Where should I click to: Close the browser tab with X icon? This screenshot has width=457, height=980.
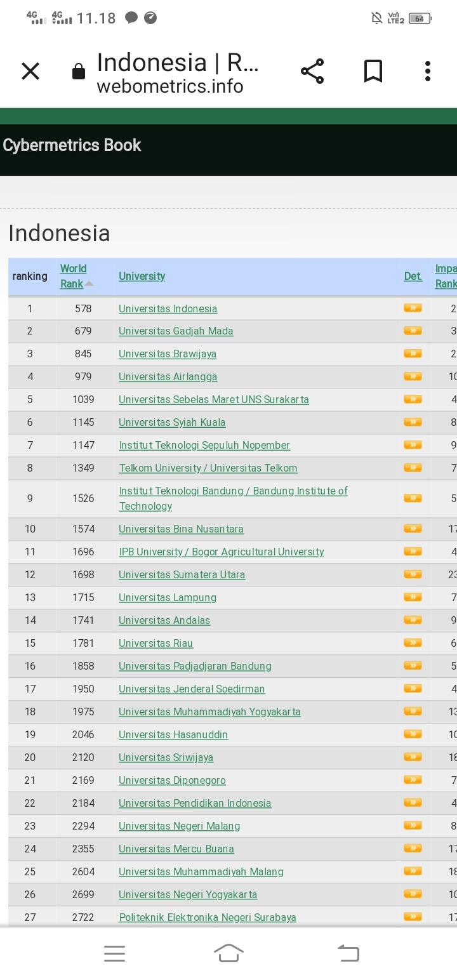click(30, 71)
